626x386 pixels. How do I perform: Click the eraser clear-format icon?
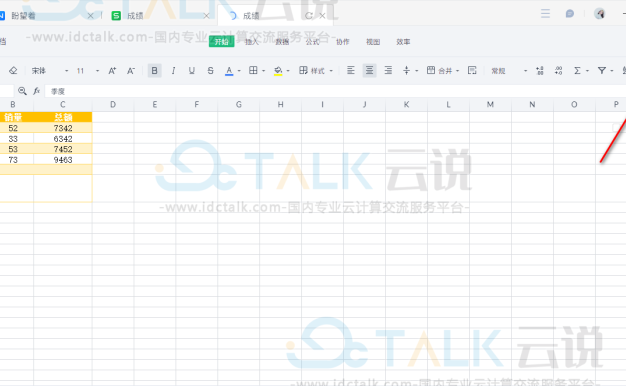pyautogui.click(x=13, y=71)
